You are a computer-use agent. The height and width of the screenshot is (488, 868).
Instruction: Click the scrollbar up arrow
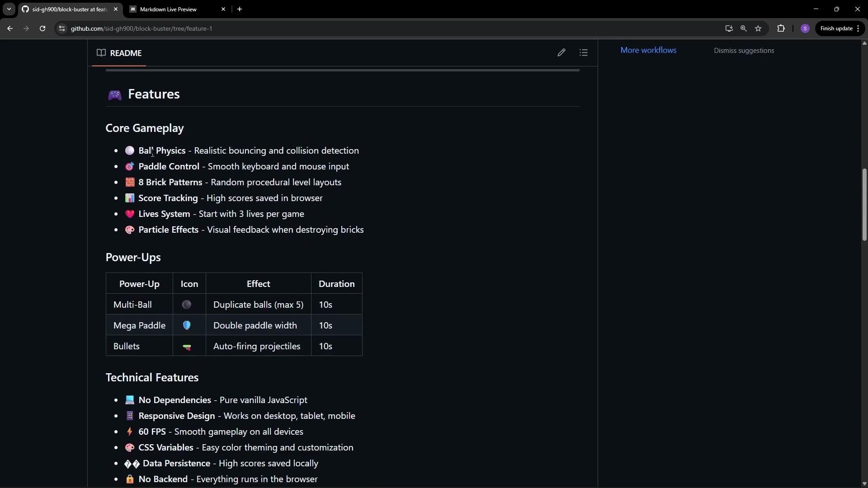864,43
